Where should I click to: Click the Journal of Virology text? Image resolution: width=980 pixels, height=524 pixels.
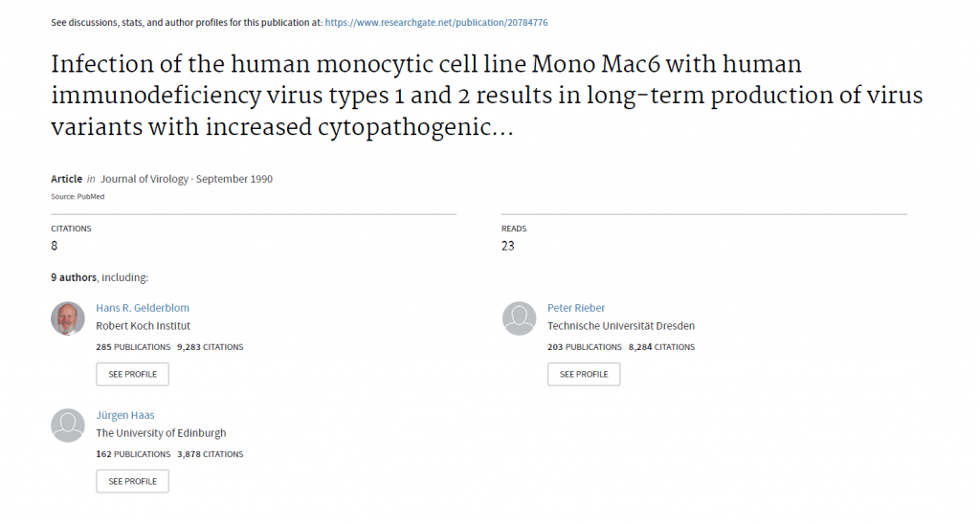click(145, 179)
